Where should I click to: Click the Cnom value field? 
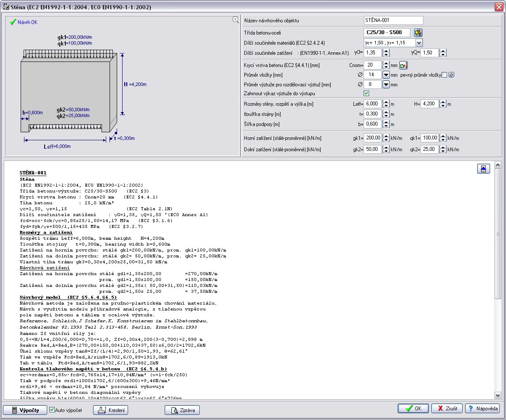click(x=373, y=65)
